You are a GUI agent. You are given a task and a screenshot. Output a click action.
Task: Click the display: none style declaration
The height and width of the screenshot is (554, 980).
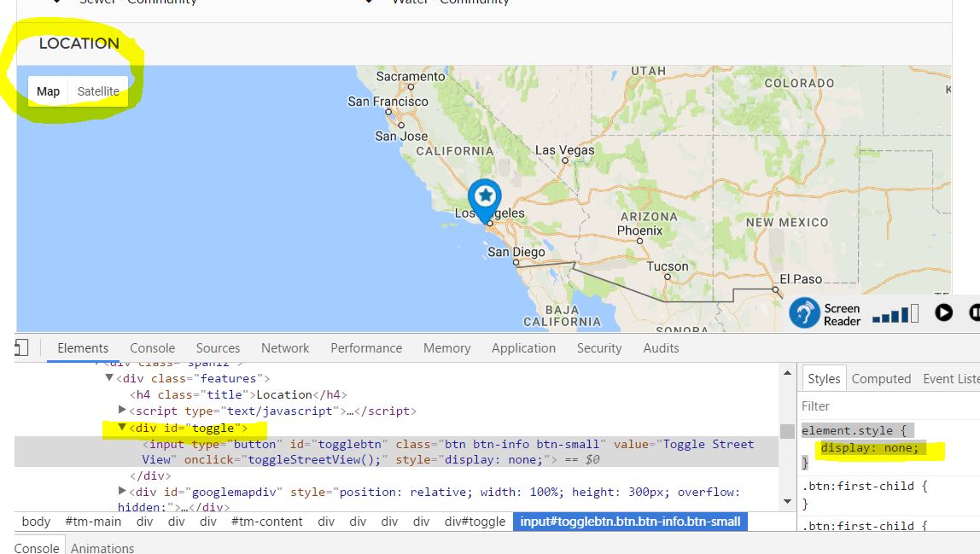[870, 447]
